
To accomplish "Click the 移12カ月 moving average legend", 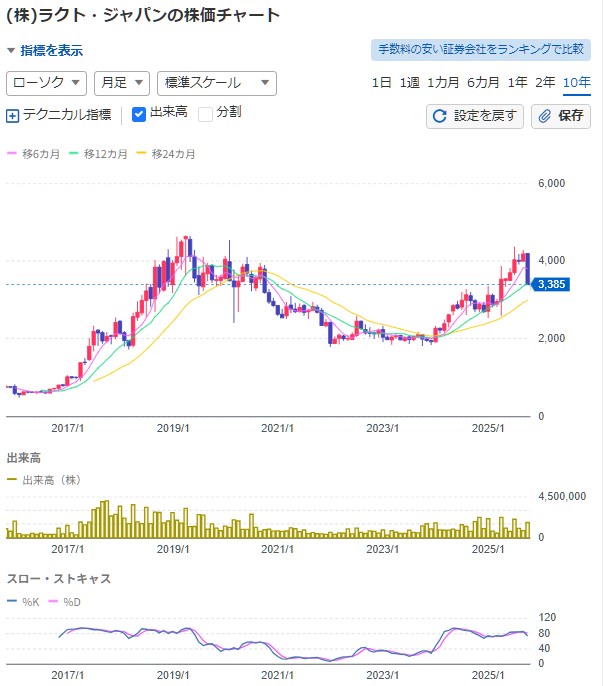I will [98, 154].
